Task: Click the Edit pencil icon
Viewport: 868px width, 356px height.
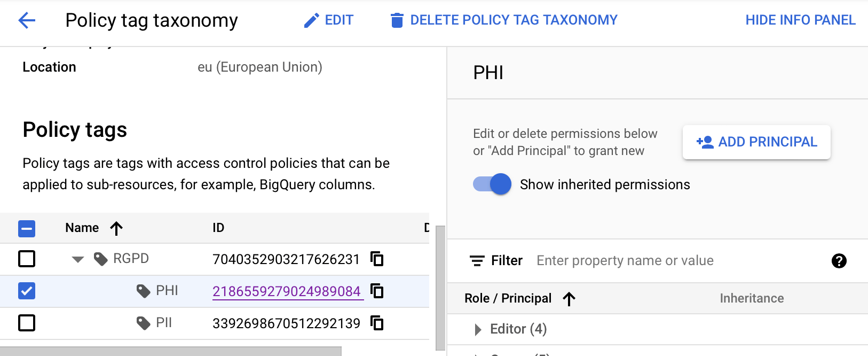Action: pos(311,20)
